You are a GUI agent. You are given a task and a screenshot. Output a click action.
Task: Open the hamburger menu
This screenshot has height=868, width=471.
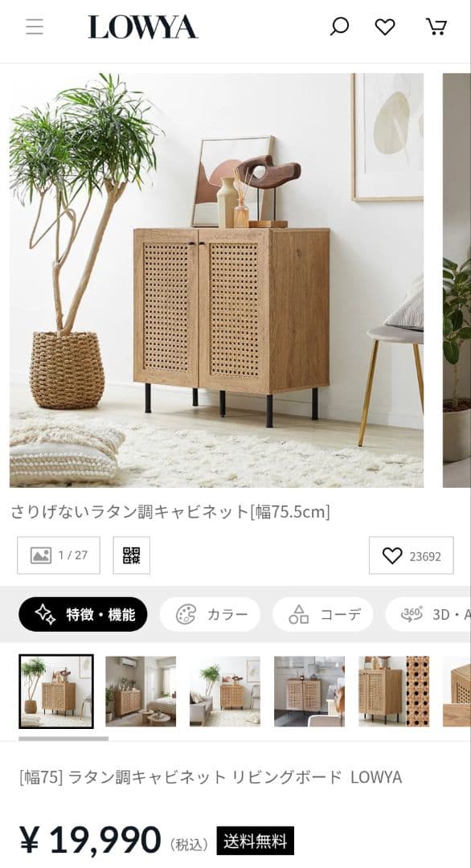pos(35,27)
